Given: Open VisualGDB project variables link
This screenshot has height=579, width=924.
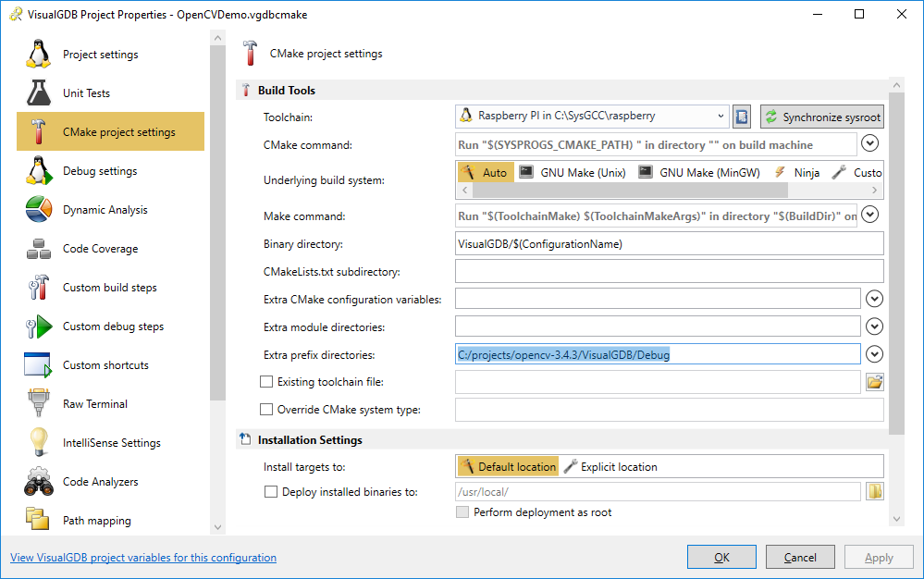Looking at the screenshot, I should point(143,558).
